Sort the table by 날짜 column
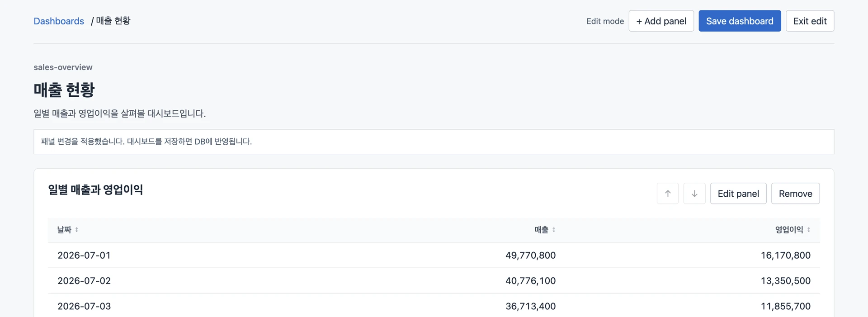 tap(68, 230)
